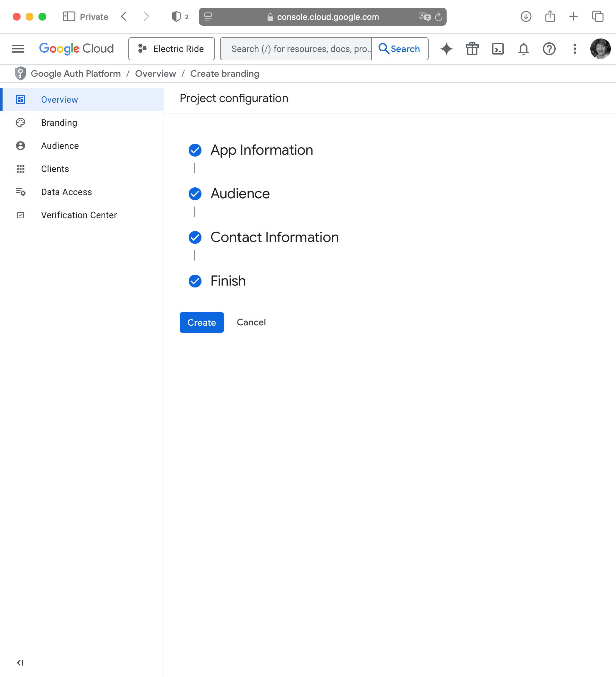The height and width of the screenshot is (677, 616).
Task: Click the account profile avatar
Action: click(600, 49)
